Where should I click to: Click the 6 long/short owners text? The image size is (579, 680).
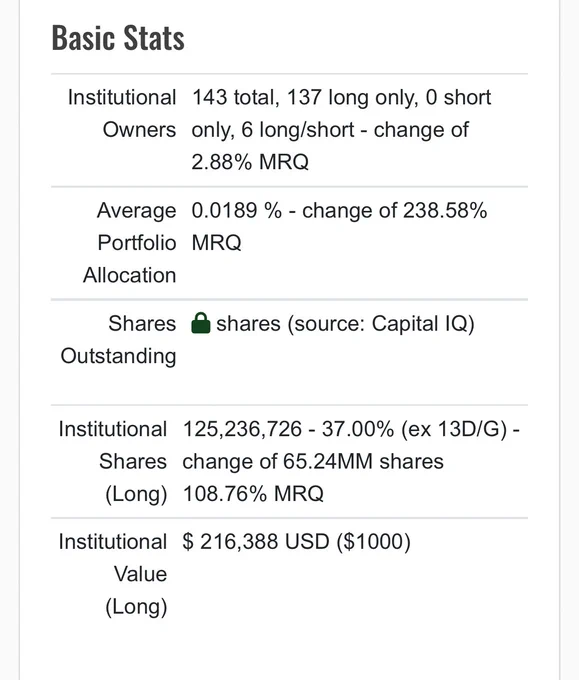pyautogui.click(x=298, y=130)
